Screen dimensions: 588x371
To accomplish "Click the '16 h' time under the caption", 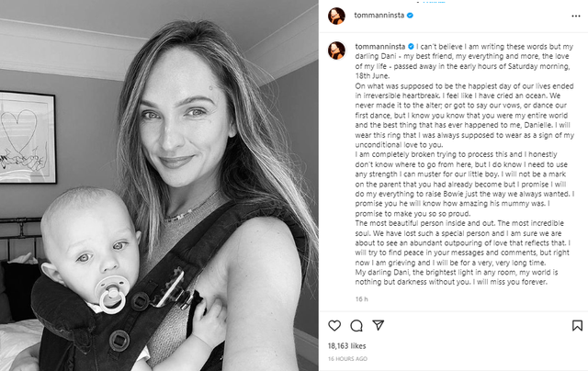I will pyautogui.click(x=361, y=298).
